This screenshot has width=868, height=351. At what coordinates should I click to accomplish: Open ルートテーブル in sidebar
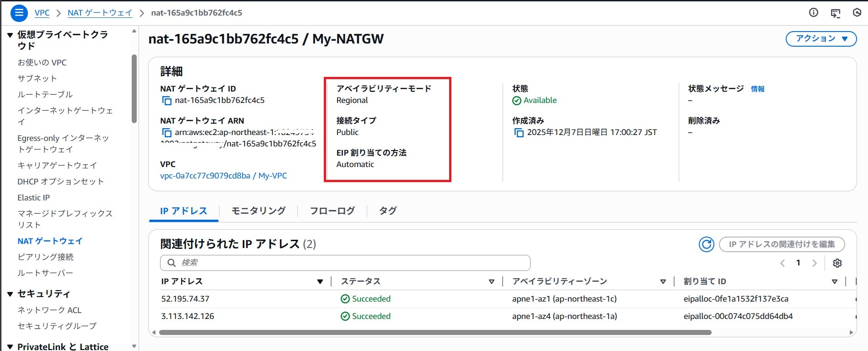(45, 95)
